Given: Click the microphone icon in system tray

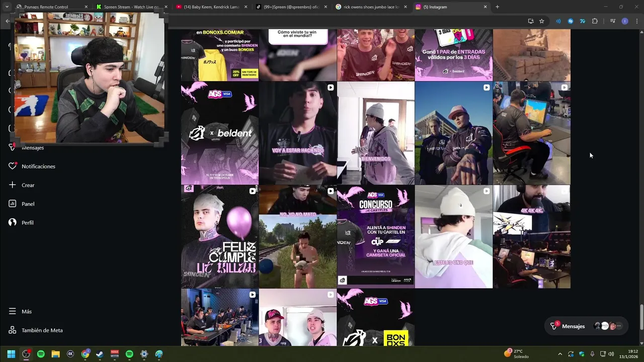Looking at the screenshot, I should pyautogui.click(x=592, y=354).
